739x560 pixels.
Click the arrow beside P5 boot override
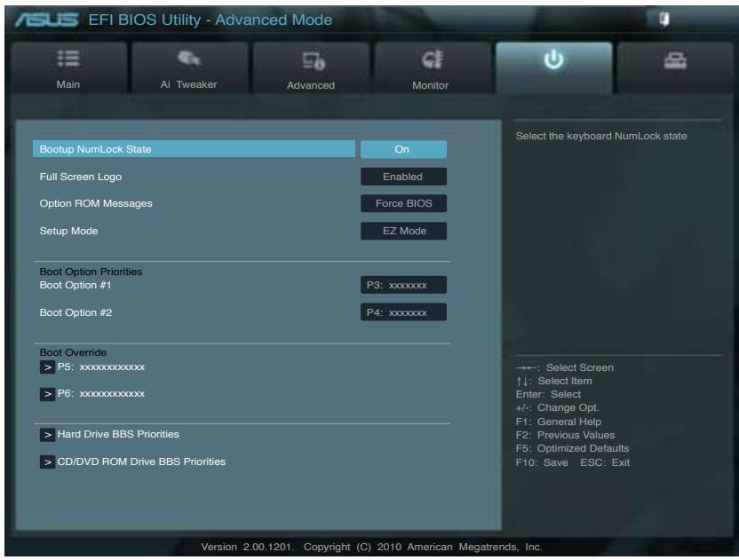pyautogui.click(x=47, y=367)
